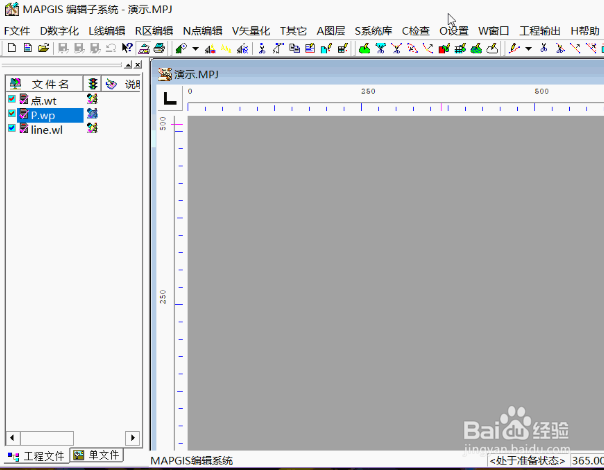Click the 演示.MPJ document window title
Viewport: 604px width, 470px height.
click(x=196, y=74)
